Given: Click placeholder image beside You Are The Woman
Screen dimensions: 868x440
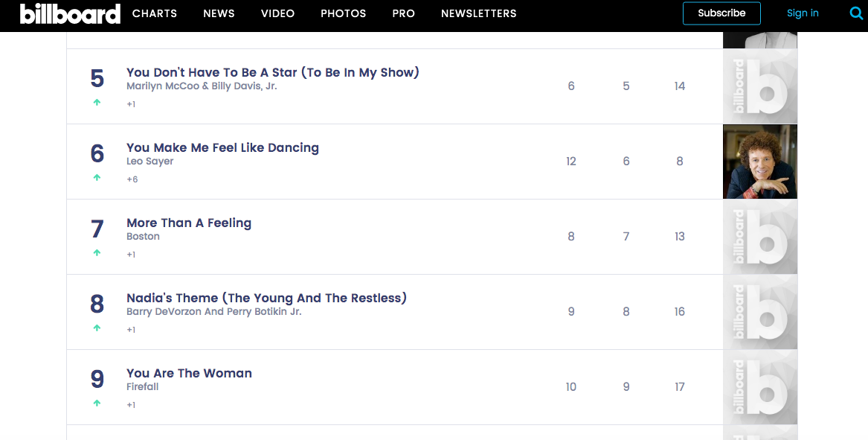Looking at the screenshot, I should click(x=759, y=387).
